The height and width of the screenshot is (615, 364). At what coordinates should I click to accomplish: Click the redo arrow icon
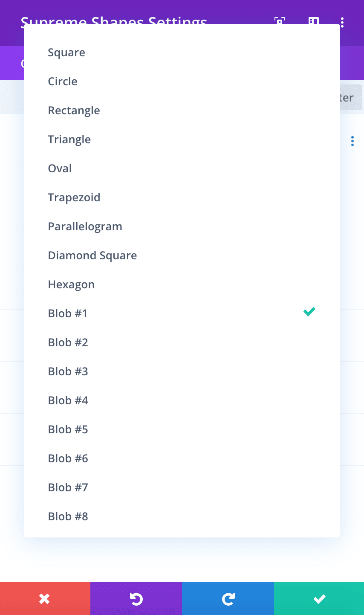click(228, 599)
